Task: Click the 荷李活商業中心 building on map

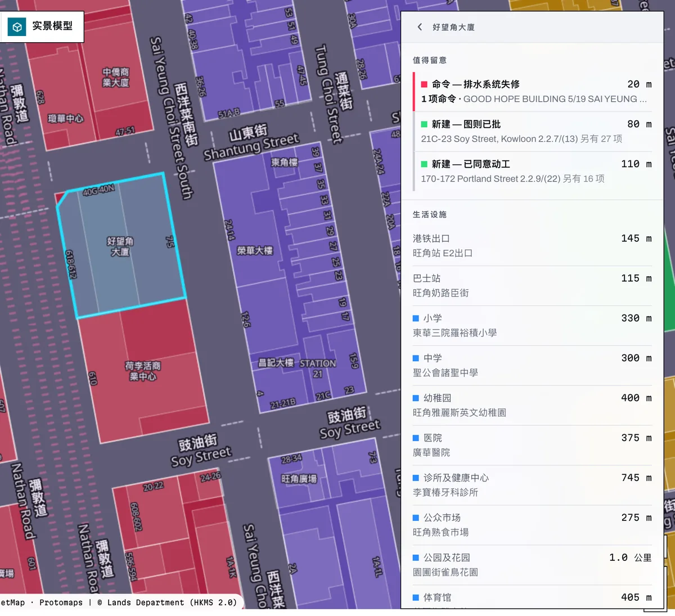Action: (x=143, y=371)
